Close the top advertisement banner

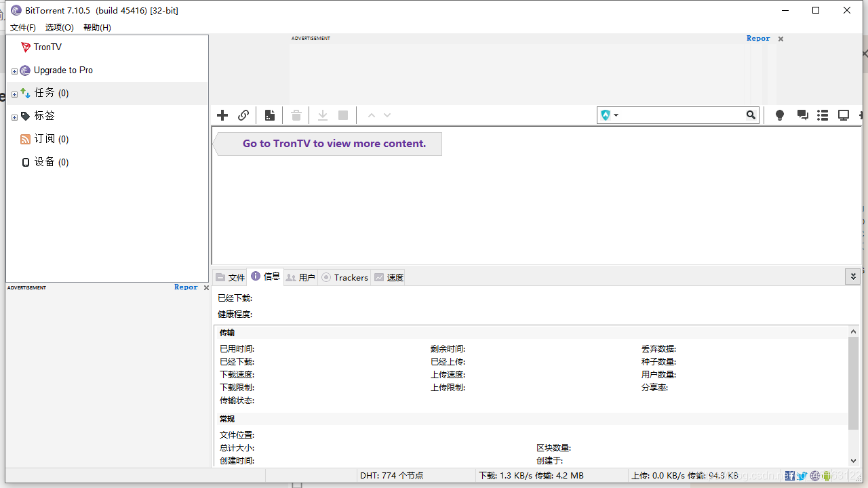pyautogui.click(x=781, y=39)
